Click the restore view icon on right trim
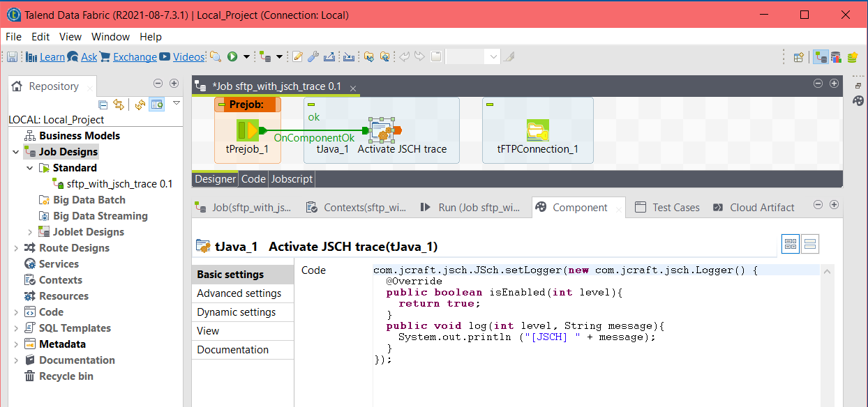The height and width of the screenshot is (407, 868). point(858,85)
